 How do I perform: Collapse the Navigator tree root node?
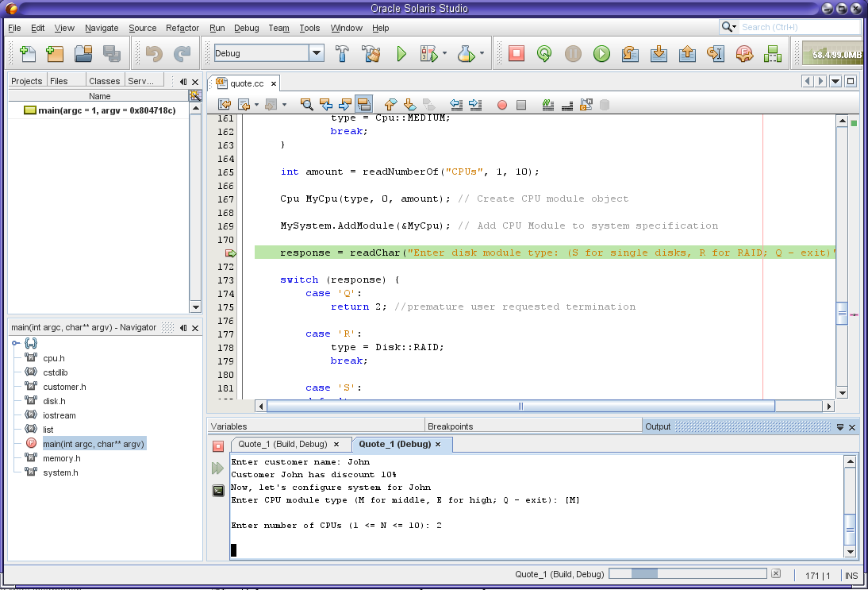(x=16, y=343)
